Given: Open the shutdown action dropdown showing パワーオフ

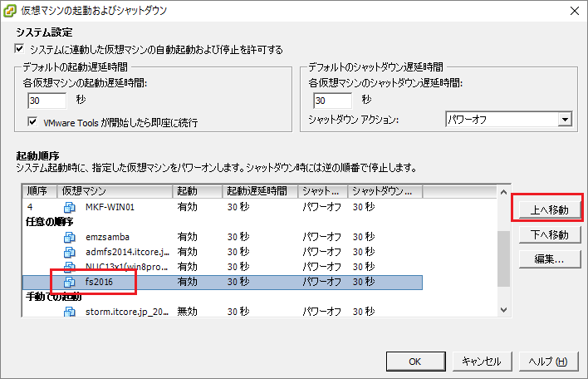Looking at the screenshot, I should click(x=509, y=120).
